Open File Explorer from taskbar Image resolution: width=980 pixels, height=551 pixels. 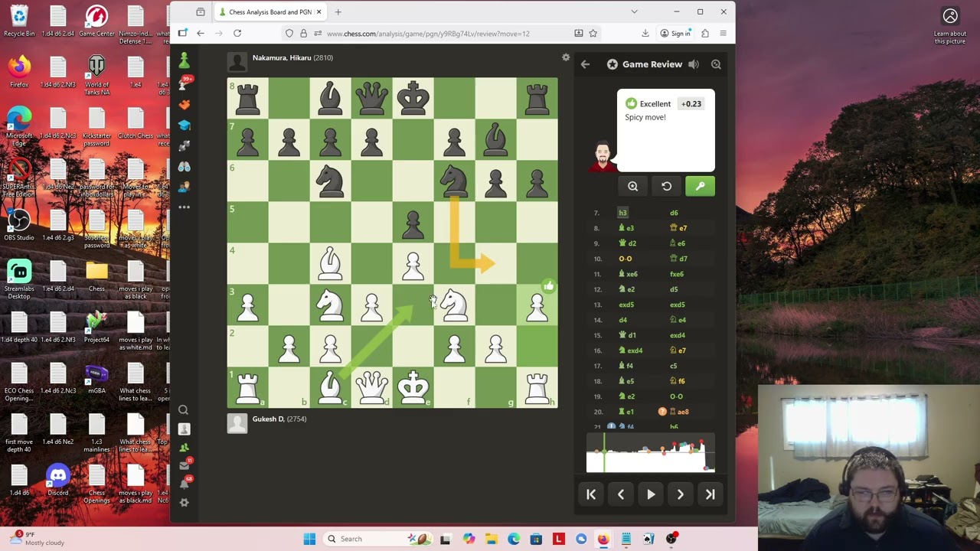click(491, 539)
